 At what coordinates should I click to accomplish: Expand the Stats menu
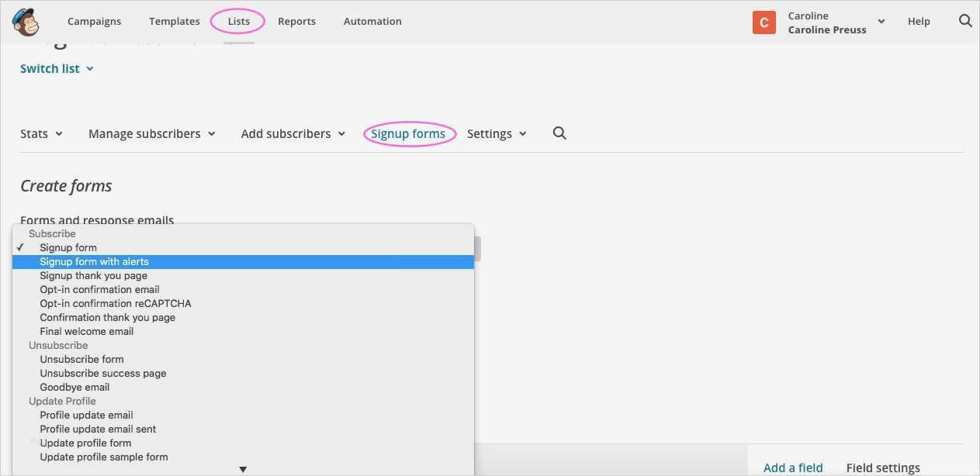tap(42, 133)
